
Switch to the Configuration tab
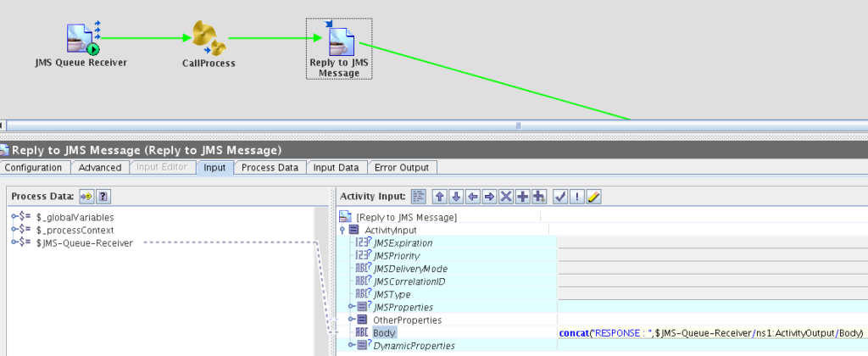pyautogui.click(x=35, y=168)
